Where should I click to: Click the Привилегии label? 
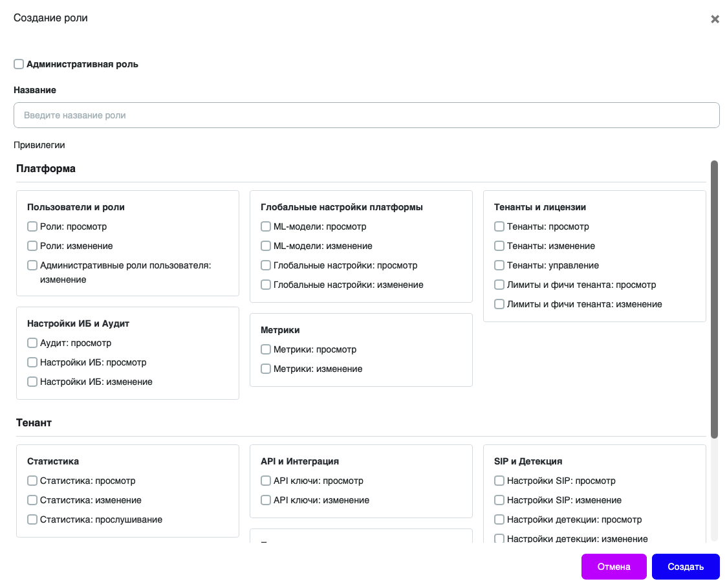(39, 145)
